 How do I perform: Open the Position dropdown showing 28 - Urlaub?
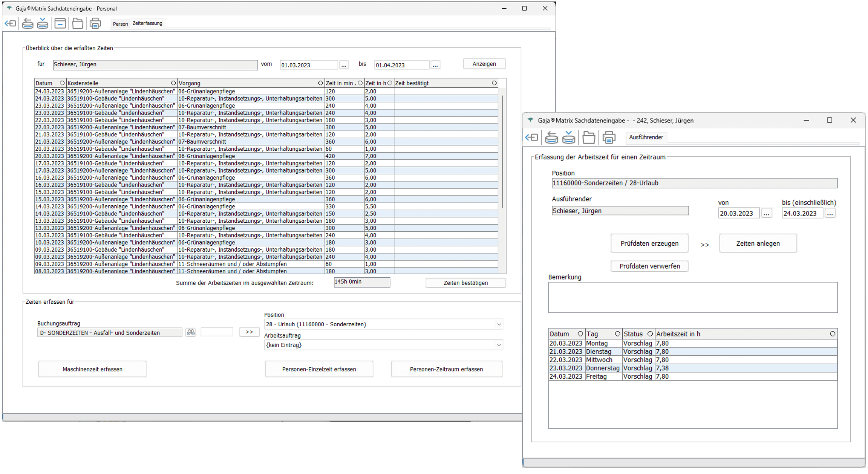click(x=499, y=324)
